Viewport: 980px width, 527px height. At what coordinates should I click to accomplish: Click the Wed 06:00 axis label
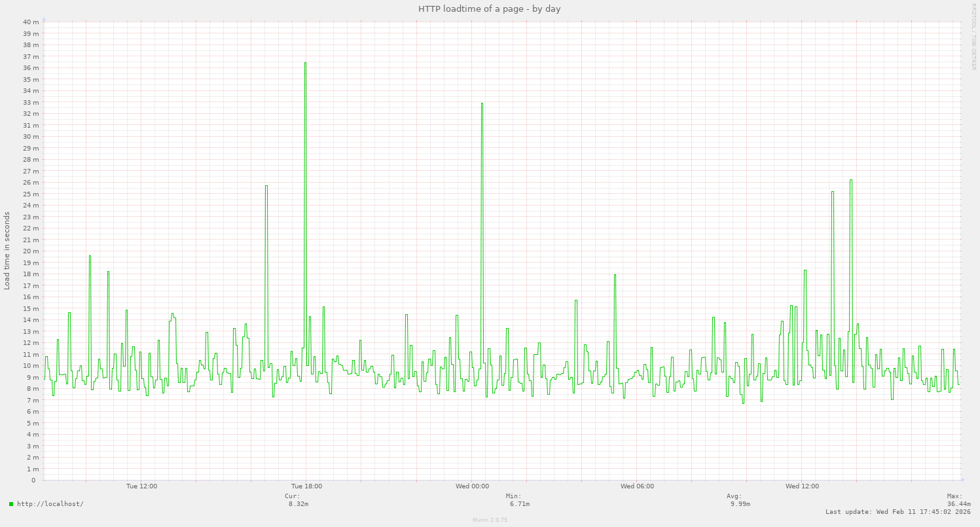[638, 486]
